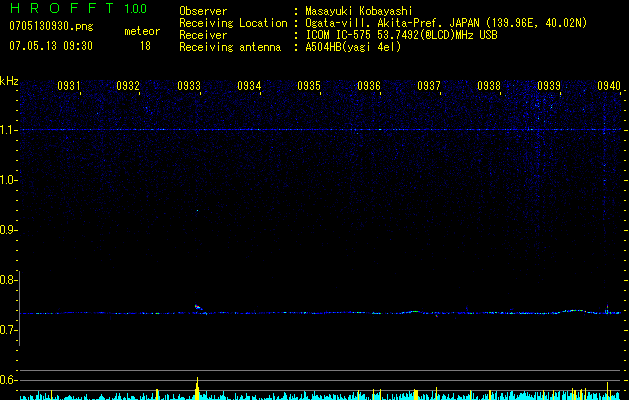Click antenna text A504HB(yagi 4el)

(x=353, y=47)
